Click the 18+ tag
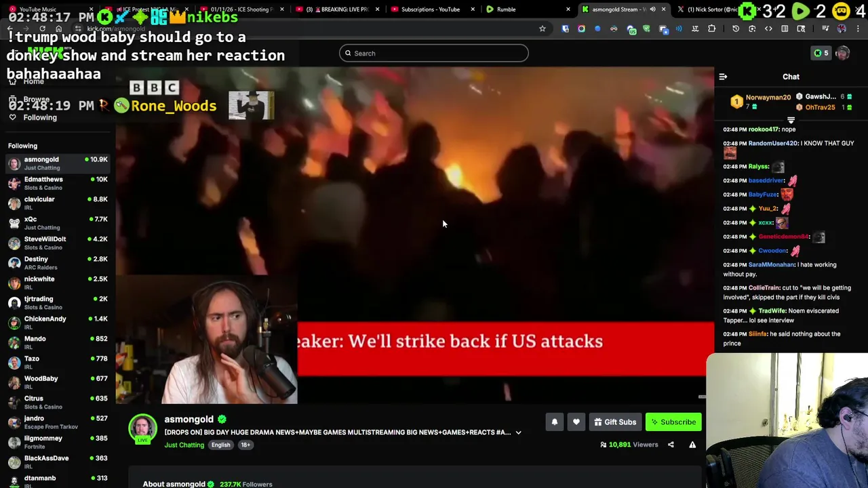 pos(245,445)
